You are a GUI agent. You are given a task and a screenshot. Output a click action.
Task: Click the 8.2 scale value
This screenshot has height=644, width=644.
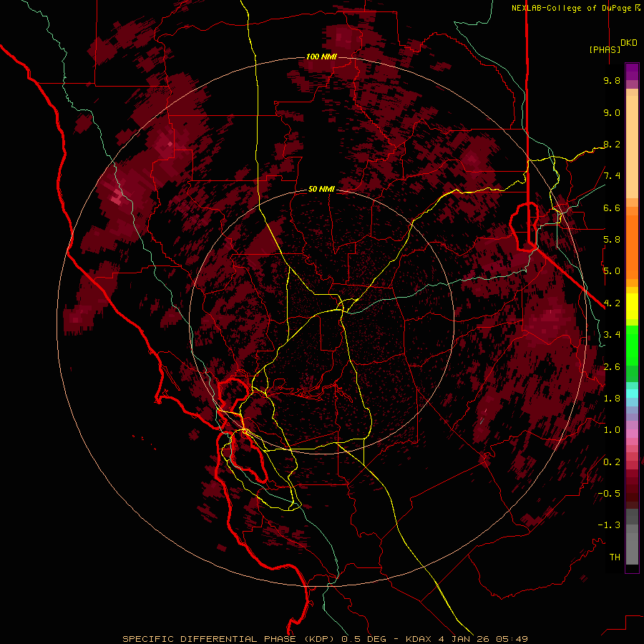click(612, 144)
